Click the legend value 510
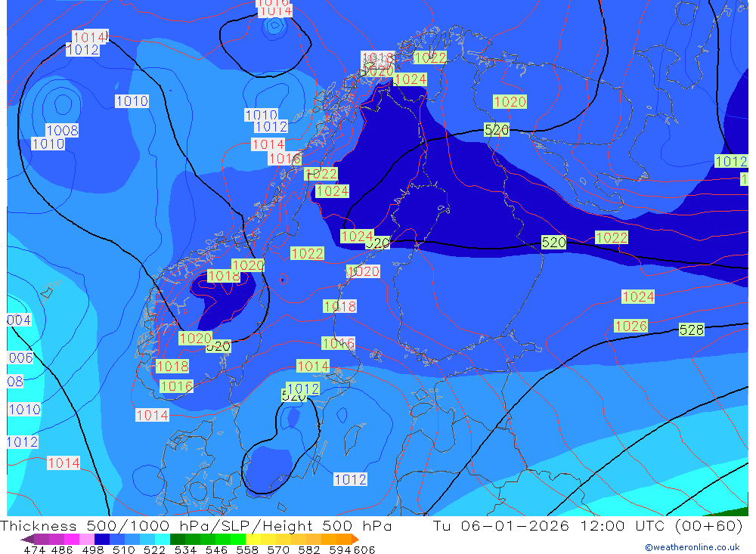 pyautogui.click(x=124, y=549)
